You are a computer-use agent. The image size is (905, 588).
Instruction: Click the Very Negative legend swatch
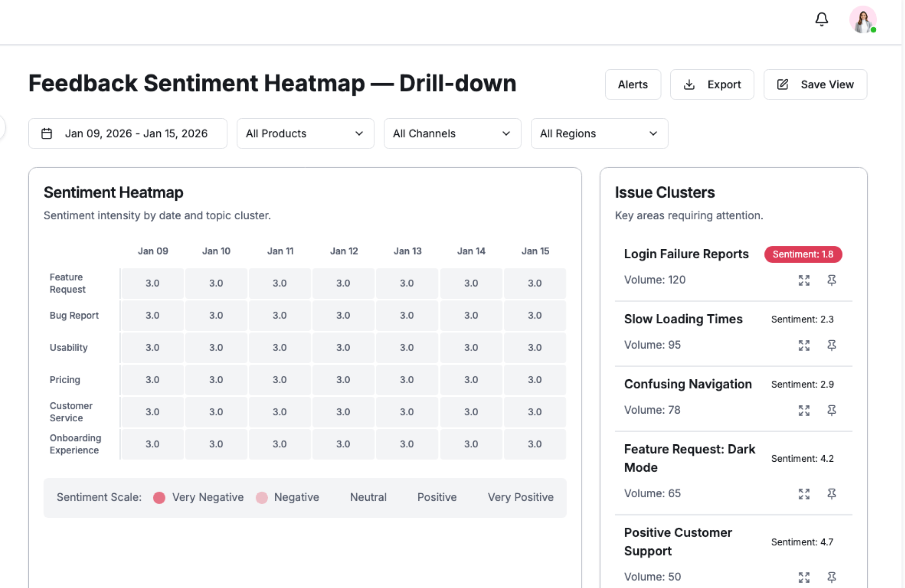click(159, 498)
